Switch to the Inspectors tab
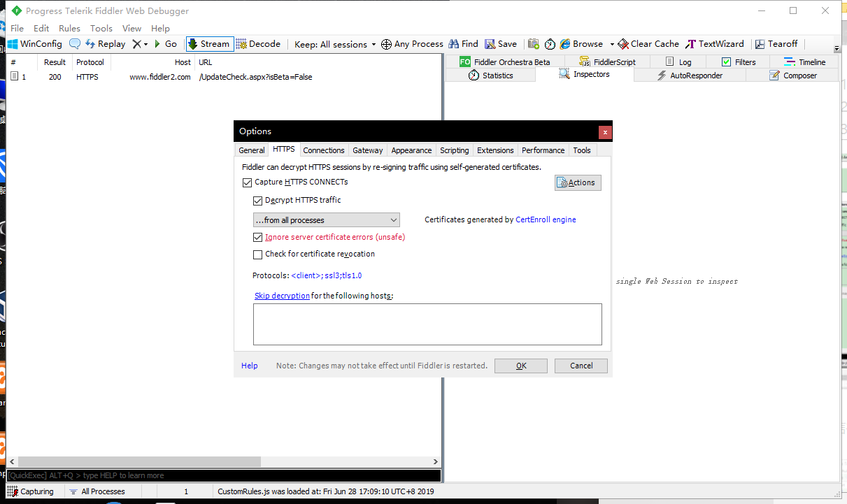 pyautogui.click(x=585, y=74)
